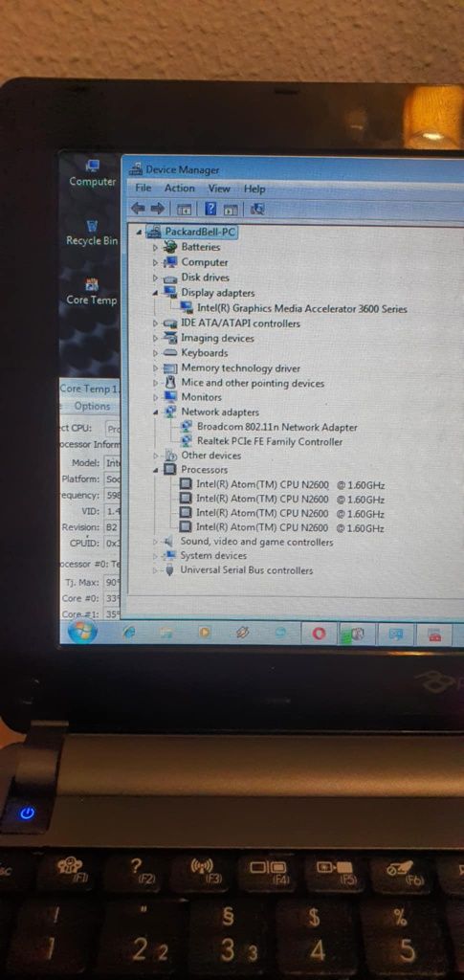The width and height of the screenshot is (464, 980).
Task: Expand the Disk drives node
Action: click(156, 278)
